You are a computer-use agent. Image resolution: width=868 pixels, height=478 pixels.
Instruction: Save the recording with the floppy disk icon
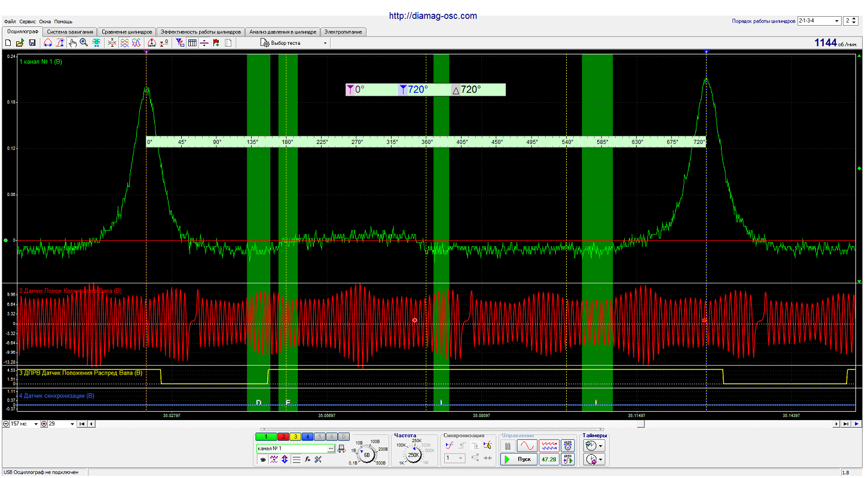coord(32,42)
